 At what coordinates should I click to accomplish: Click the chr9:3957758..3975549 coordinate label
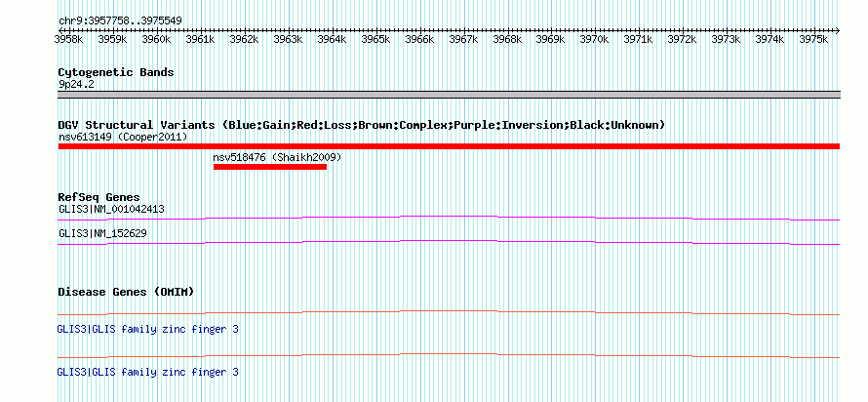120,21
